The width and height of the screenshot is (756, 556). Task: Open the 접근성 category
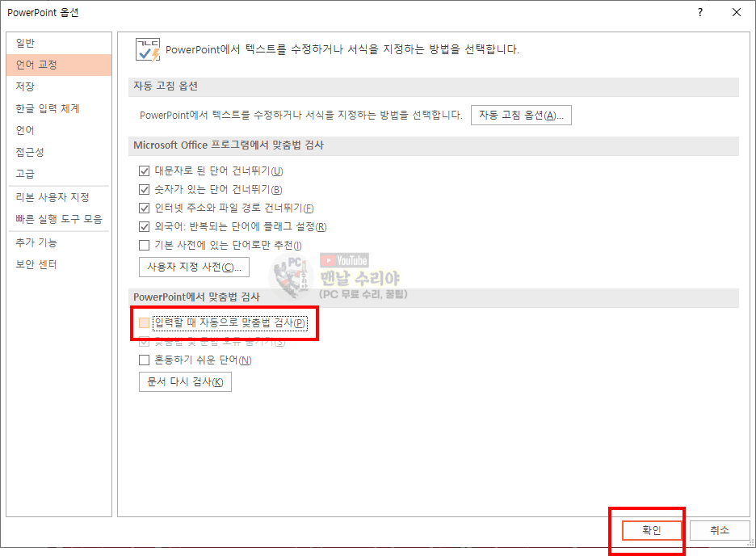[59, 152]
